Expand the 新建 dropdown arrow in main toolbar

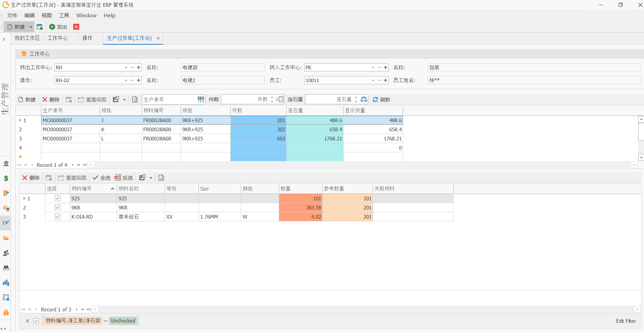tap(31, 27)
